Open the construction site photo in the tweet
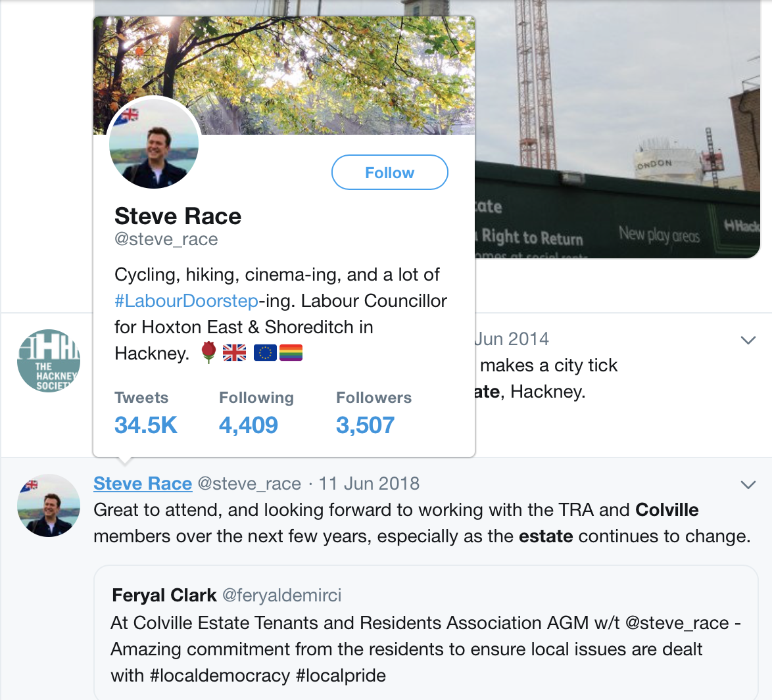 617,129
